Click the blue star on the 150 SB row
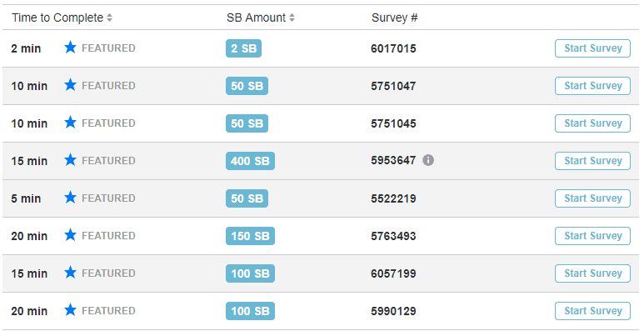This screenshot has width=644, height=331. (x=70, y=235)
